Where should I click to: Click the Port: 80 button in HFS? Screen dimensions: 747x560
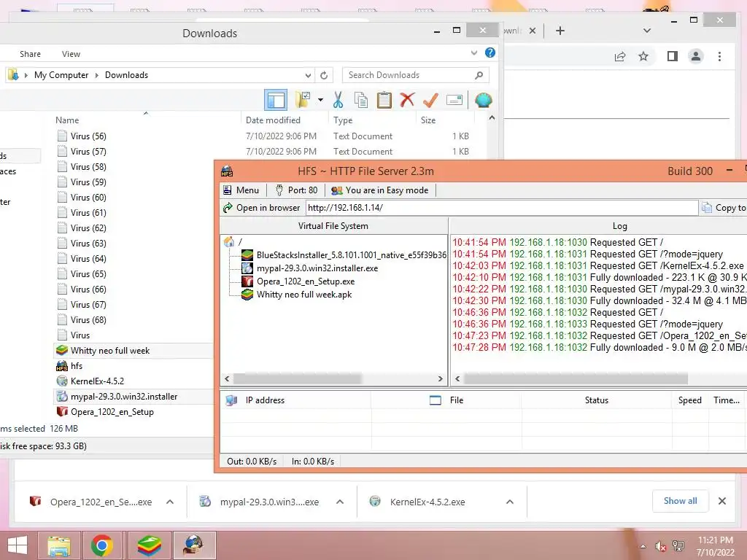[296, 190]
